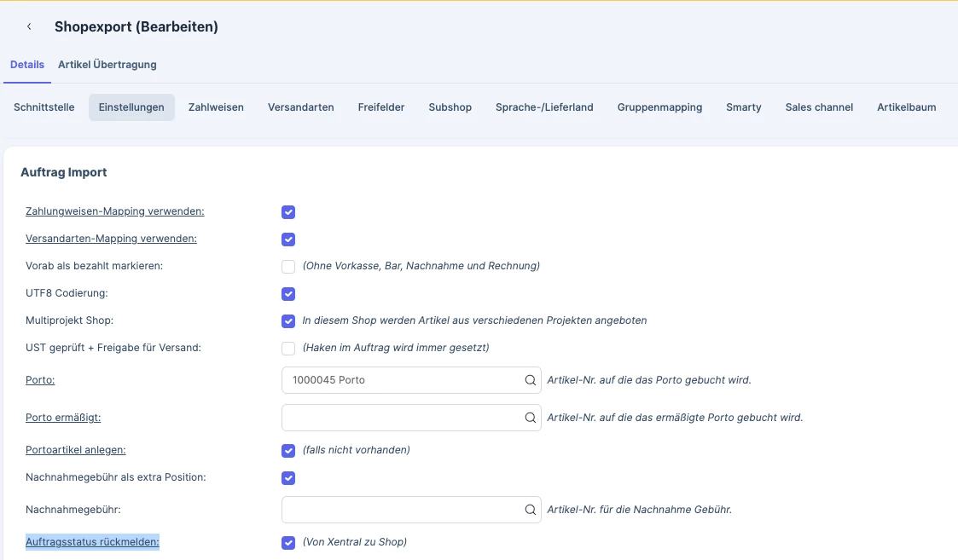This screenshot has height=560, width=958.
Task: Uncheck Zahlungweisen-Mapping verwenden checkbox
Action: [288, 212]
